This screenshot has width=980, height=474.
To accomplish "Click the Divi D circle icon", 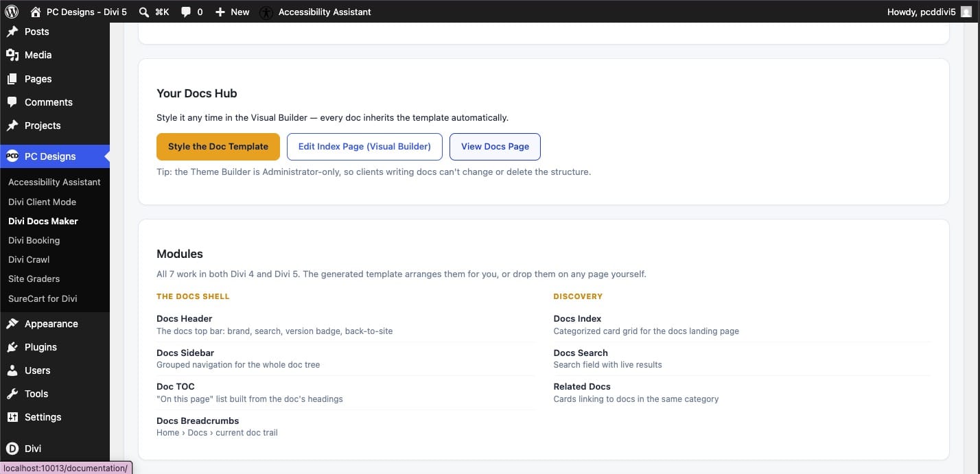I will click(12, 449).
